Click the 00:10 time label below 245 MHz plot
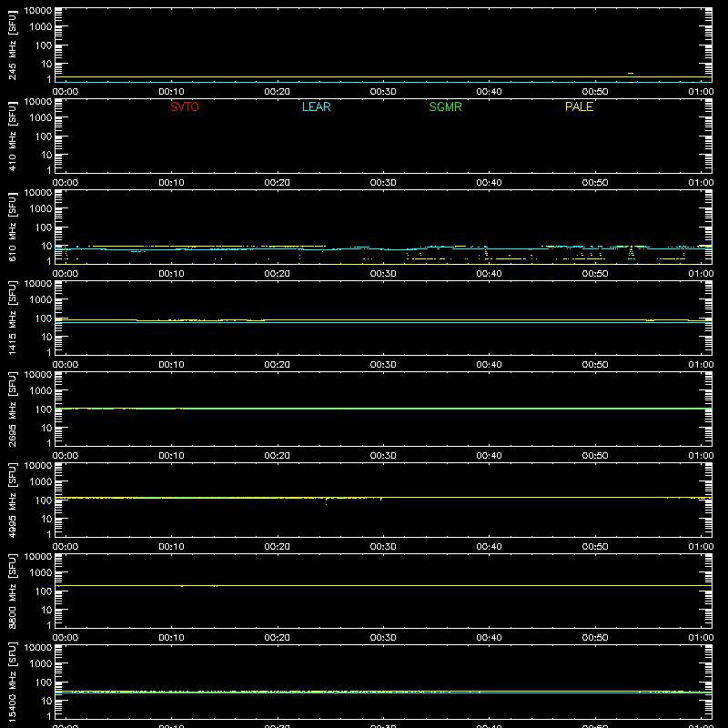Screen dimensions: 728x728 [171, 92]
